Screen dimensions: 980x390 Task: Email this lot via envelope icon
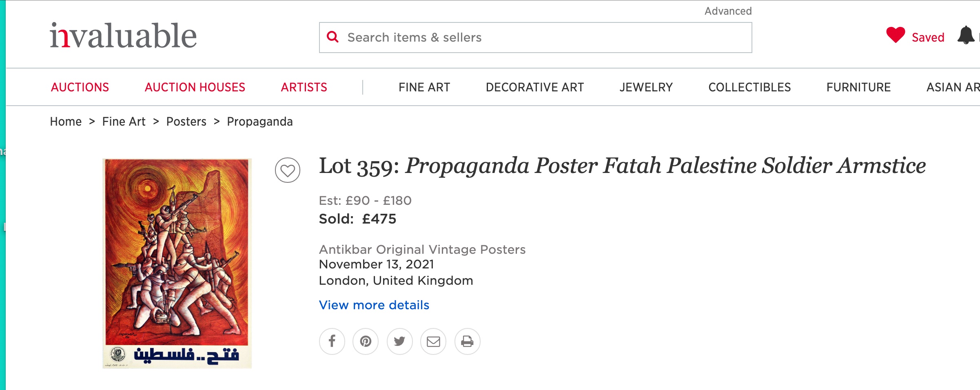click(433, 341)
